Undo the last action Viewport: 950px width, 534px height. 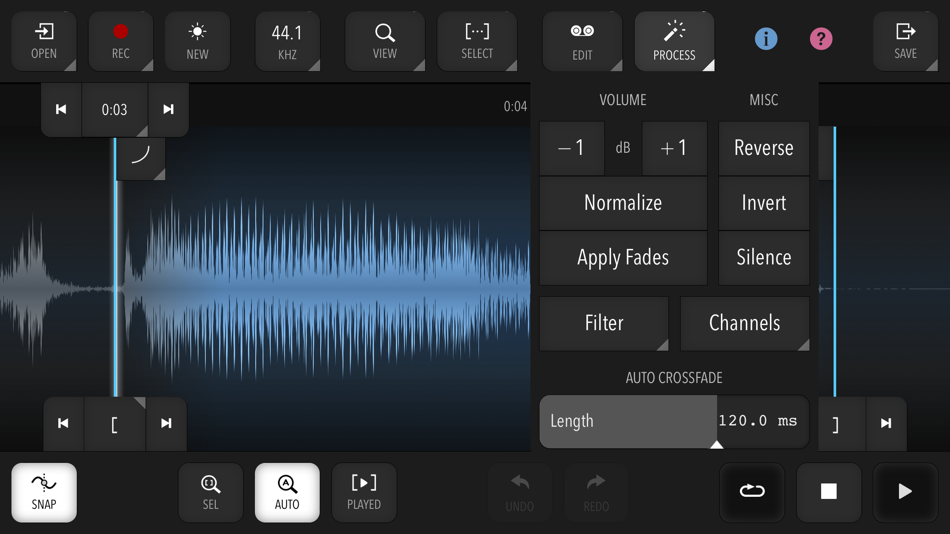[519, 493]
